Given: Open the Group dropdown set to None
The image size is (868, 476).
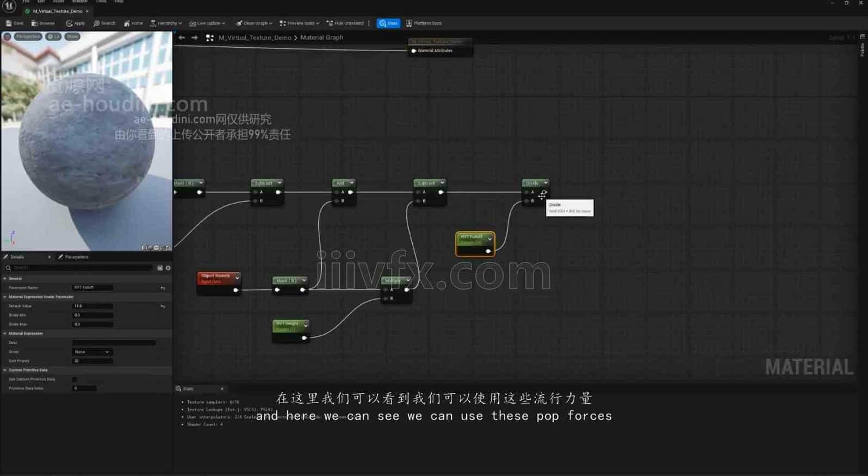Looking at the screenshot, I should pyautogui.click(x=92, y=352).
